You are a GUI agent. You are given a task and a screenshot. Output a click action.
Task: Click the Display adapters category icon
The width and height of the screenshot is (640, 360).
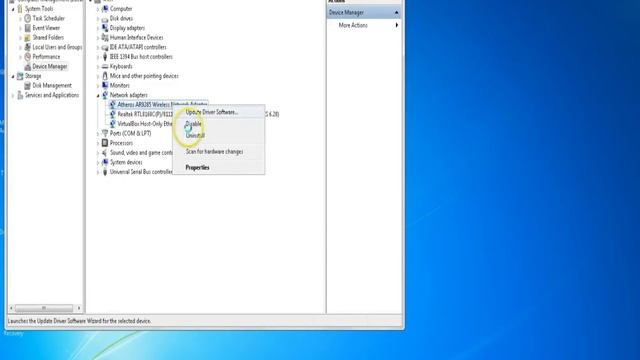pos(105,28)
